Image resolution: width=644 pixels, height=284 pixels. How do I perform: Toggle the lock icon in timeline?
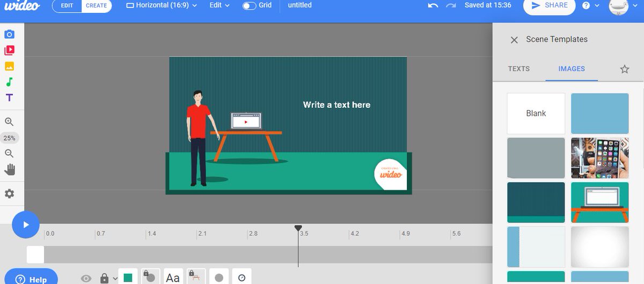coord(104,278)
